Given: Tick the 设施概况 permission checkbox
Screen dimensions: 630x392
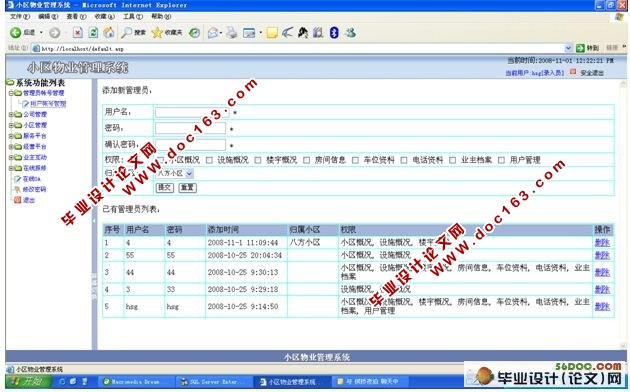Looking at the screenshot, I should tap(209, 160).
